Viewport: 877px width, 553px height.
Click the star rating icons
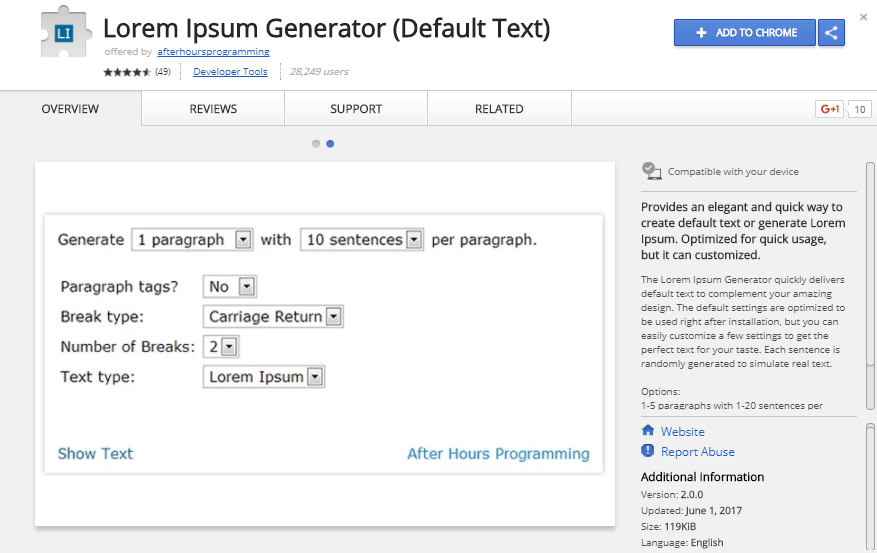point(128,72)
